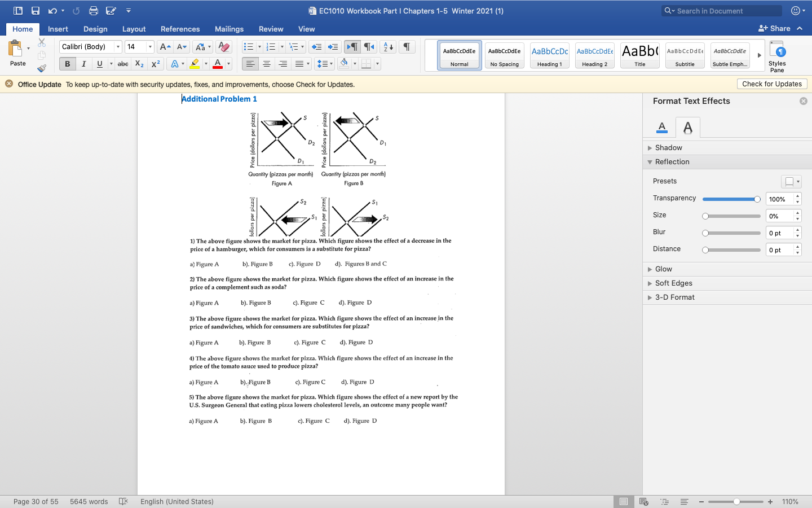Image resolution: width=812 pixels, height=508 pixels.
Task: Open the Mailings tab
Action: [x=229, y=29]
